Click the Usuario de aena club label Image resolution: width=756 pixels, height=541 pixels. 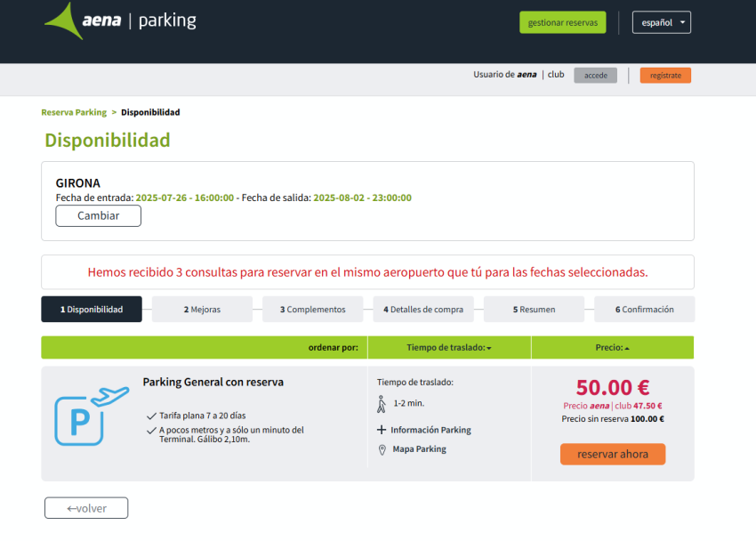(519, 75)
